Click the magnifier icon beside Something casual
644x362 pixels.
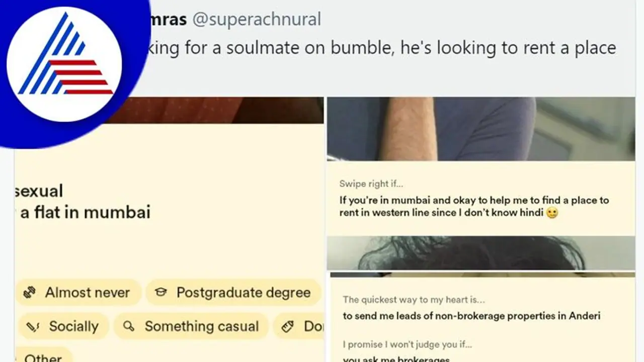tap(129, 326)
